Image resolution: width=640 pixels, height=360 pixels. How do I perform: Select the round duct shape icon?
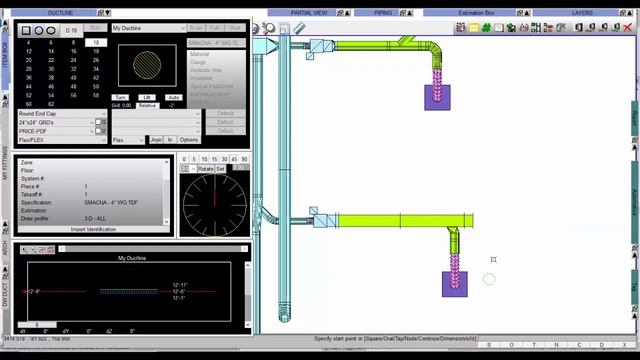38,30
